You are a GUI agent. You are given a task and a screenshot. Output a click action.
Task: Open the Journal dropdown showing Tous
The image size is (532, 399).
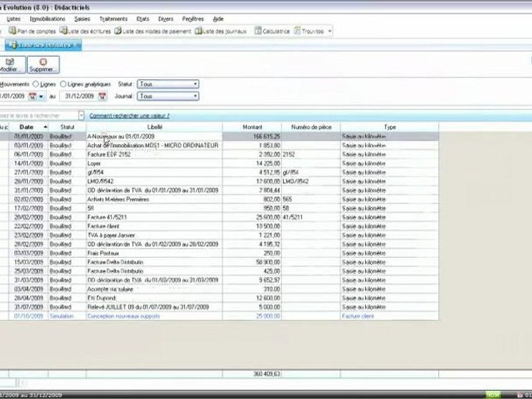pos(168,96)
